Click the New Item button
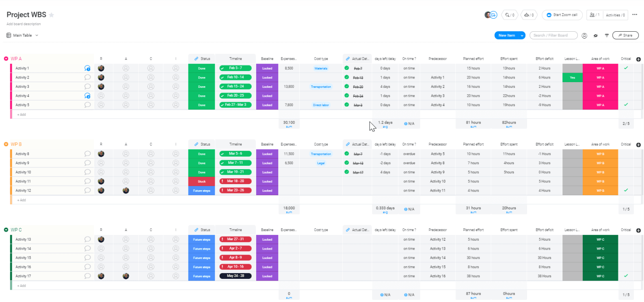Viewport: 644px width, 302px height. [x=506, y=35]
